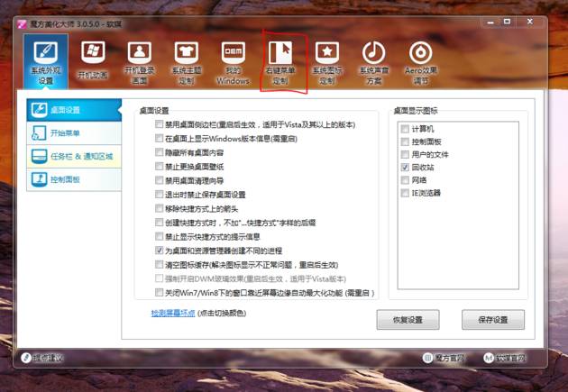Visit 魔方官网 link in footer
The width and height of the screenshot is (568, 392).
pyautogui.click(x=444, y=358)
